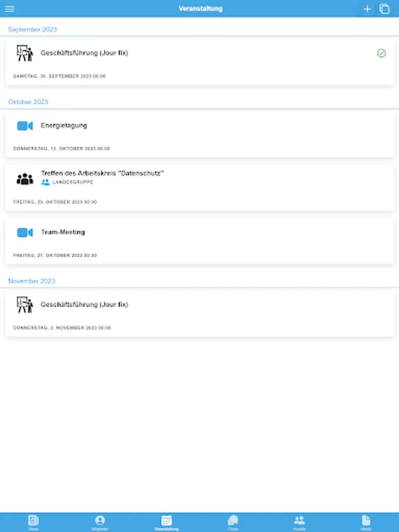This screenshot has height=532, width=399.
Task: Click the group people icon for Datenschutz meeting
Action: point(25,179)
